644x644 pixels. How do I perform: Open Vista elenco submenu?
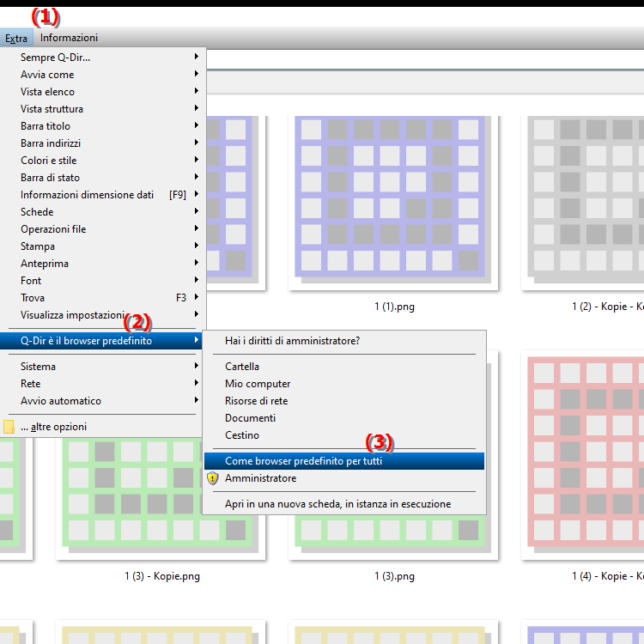[102, 92]
